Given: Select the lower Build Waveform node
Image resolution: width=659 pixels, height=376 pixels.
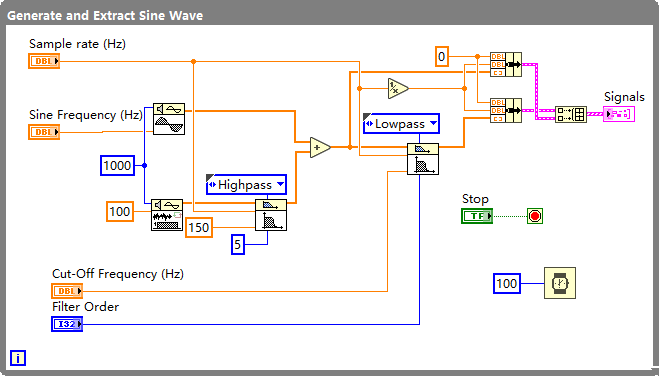Looking at the screenshot, I should coord(506,110).
